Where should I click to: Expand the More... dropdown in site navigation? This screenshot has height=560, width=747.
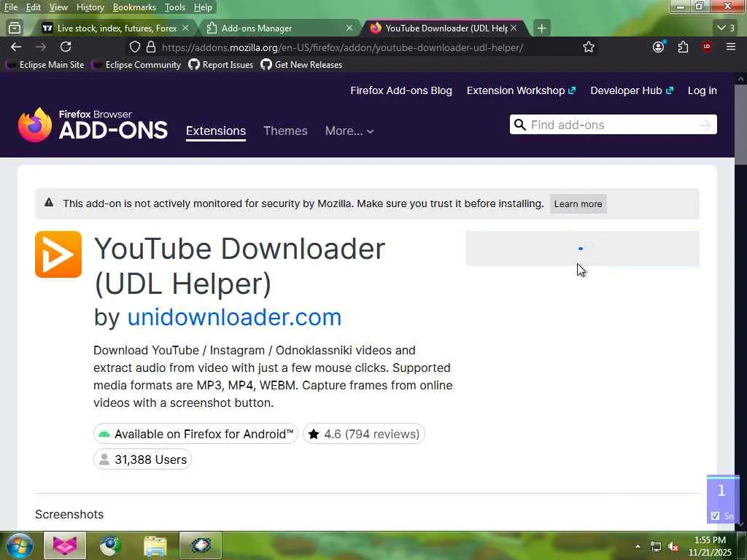tap(349, 131)
